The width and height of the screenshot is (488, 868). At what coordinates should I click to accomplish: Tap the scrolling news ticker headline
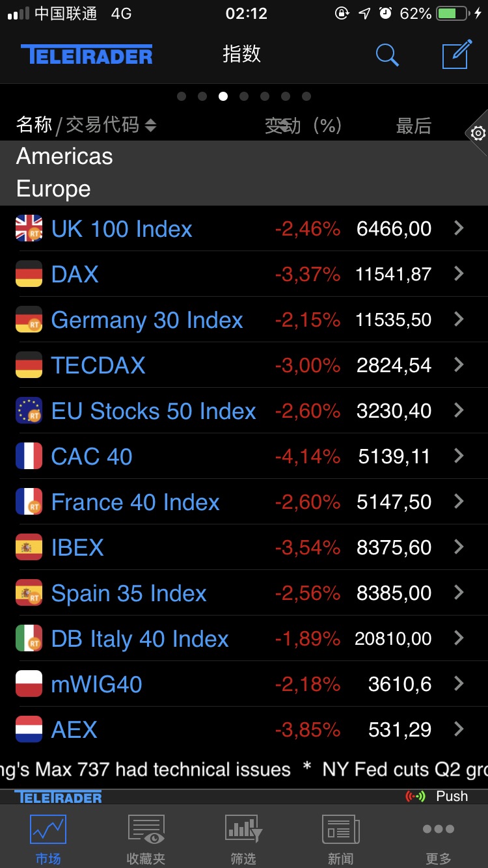coord(244,770)
